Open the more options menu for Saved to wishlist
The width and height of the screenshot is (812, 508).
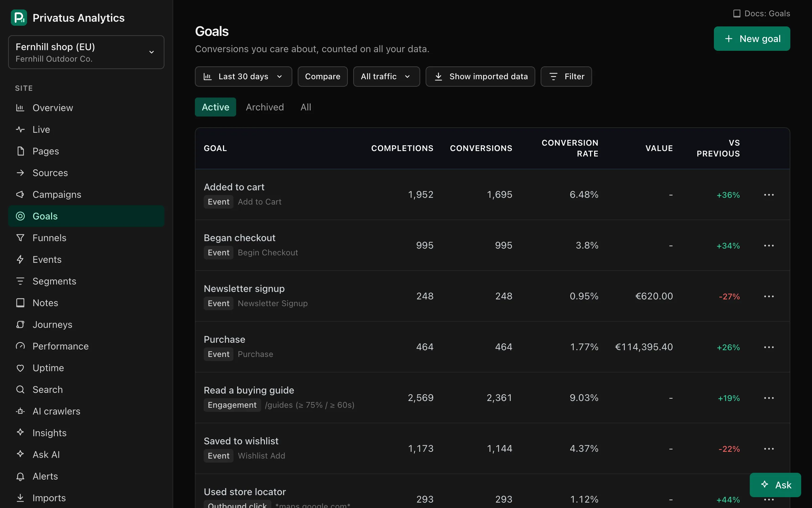tap(769, 449)
